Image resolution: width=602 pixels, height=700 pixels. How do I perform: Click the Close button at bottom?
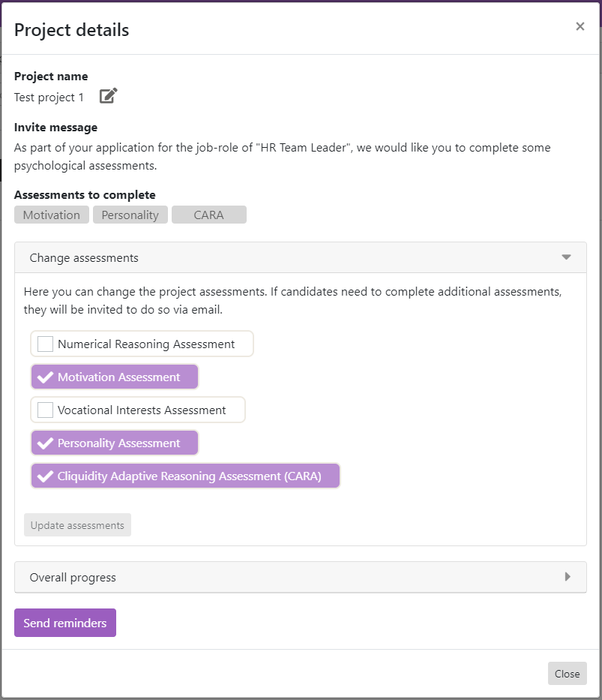567,674
